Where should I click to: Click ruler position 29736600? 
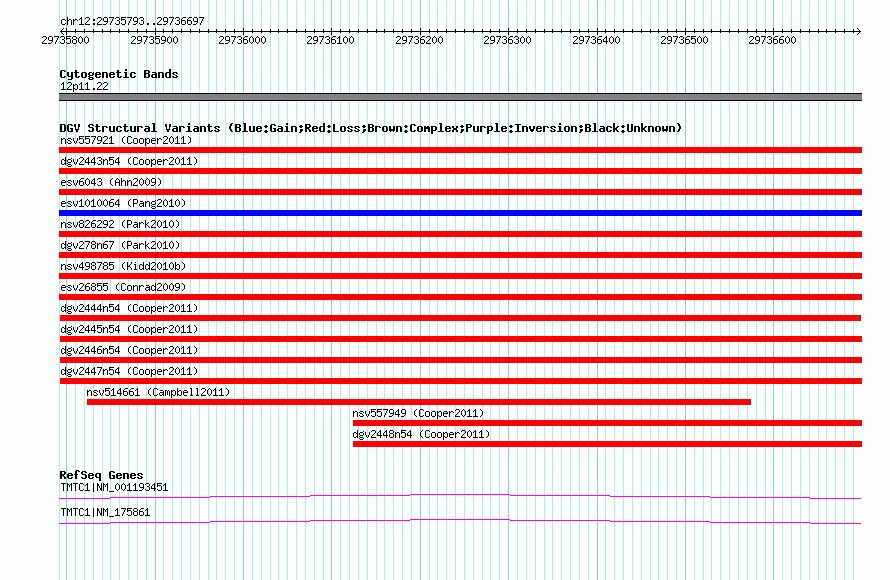[773, 40]
